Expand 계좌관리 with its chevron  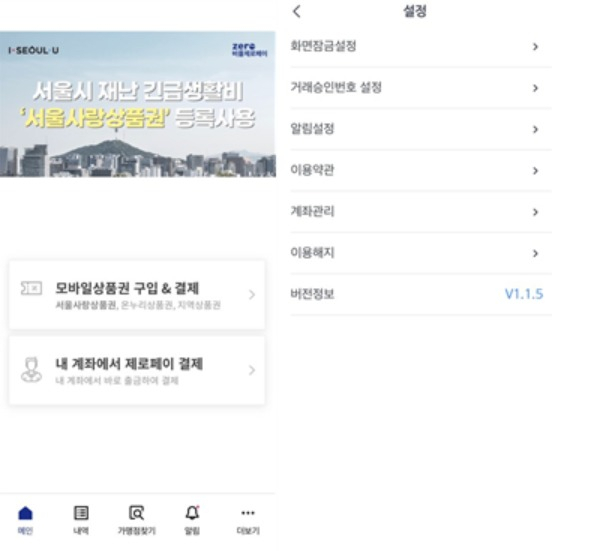tap(535, 212)
